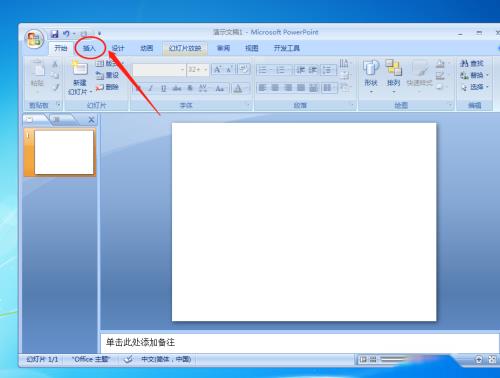The image size is (500, 378).
Task: Click the Reset (重设) slide button
Action: click(x=107, y=75)
